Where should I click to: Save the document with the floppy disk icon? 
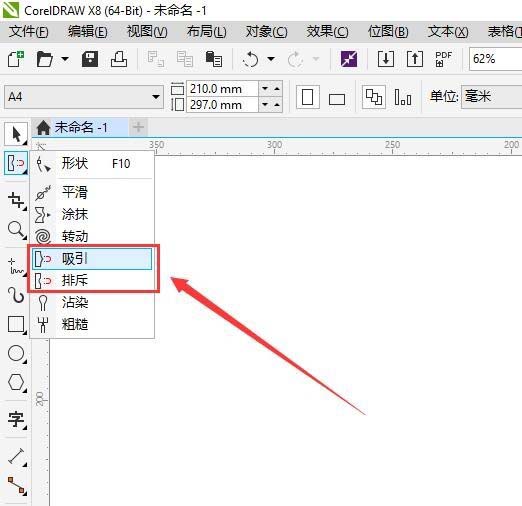click(90, 59)
